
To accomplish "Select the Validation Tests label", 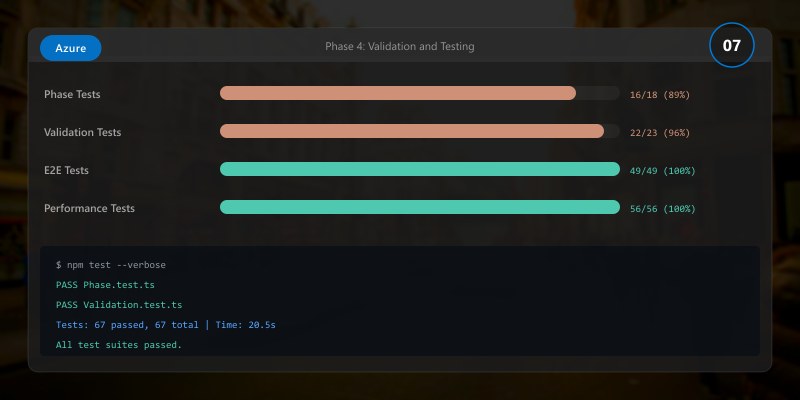I will 82,132.
